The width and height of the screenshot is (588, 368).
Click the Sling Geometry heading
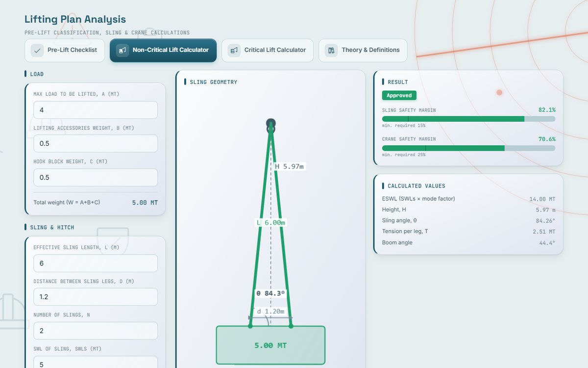[x=214, y=82]
